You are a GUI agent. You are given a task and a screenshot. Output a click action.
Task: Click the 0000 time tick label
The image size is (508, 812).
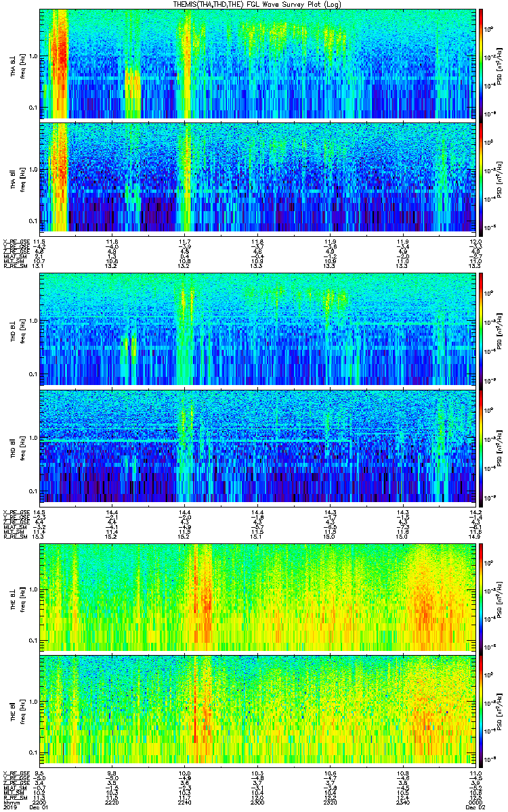474,803
